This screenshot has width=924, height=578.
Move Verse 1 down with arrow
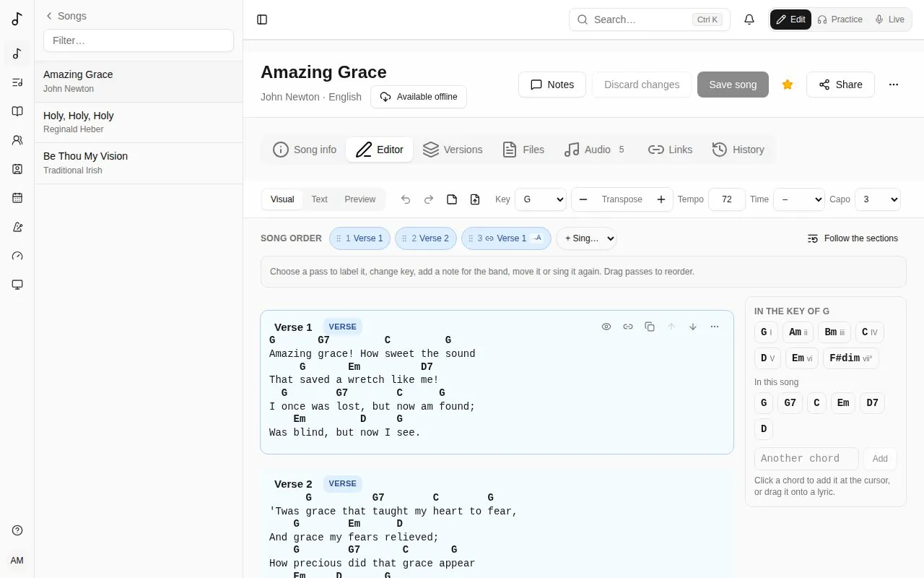click(693, 327)
